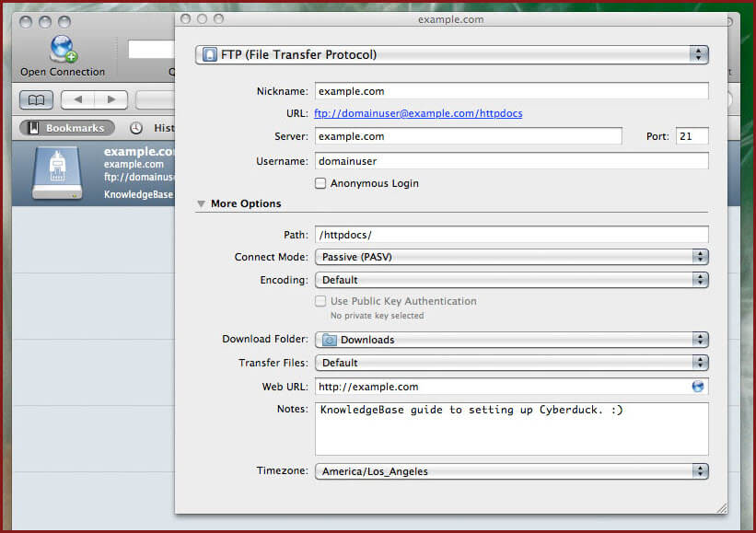Toggle Use Public Key Authentication checkbox
756x533 pixels.
coord(320,301)
